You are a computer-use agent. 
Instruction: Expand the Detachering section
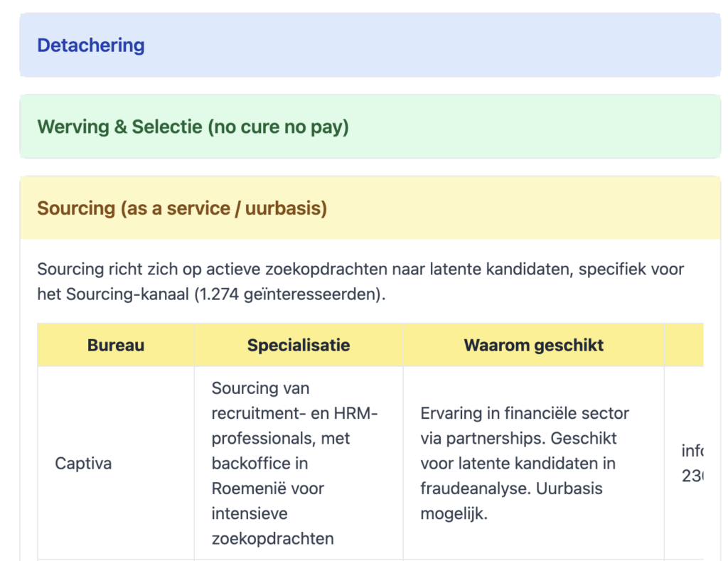(x=91, y=46)
